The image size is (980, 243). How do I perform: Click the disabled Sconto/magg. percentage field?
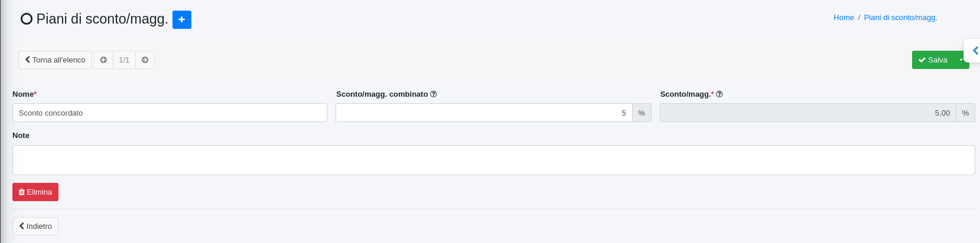808,113
